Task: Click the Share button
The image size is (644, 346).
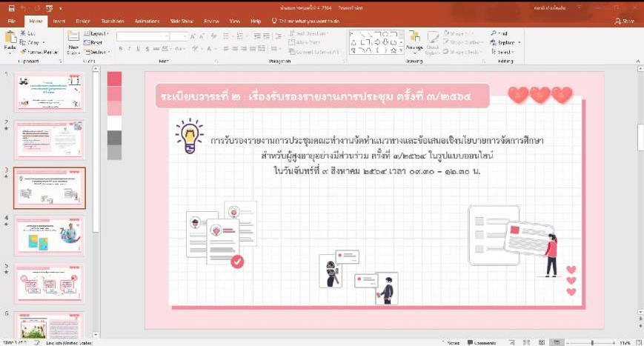Action: (x=625, y=21)
